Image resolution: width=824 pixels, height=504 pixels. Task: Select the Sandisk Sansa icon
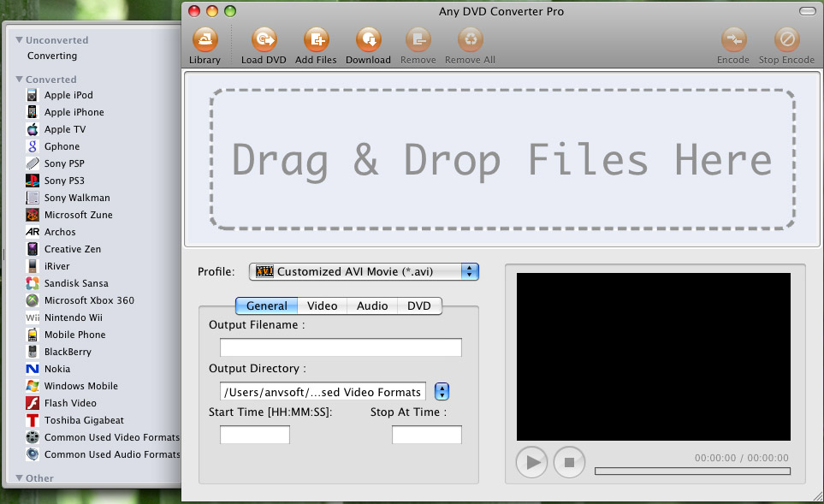pos(33,283)
